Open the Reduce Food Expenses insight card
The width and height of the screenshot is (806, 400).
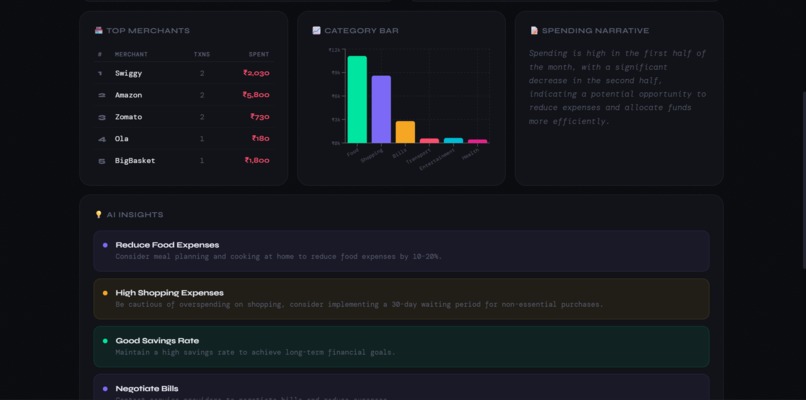point(401,251)
